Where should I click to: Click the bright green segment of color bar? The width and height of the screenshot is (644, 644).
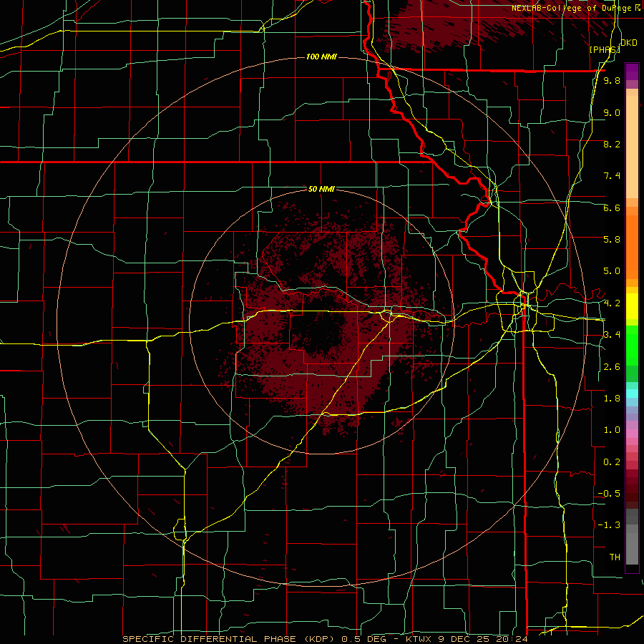[x=632, y=345]
